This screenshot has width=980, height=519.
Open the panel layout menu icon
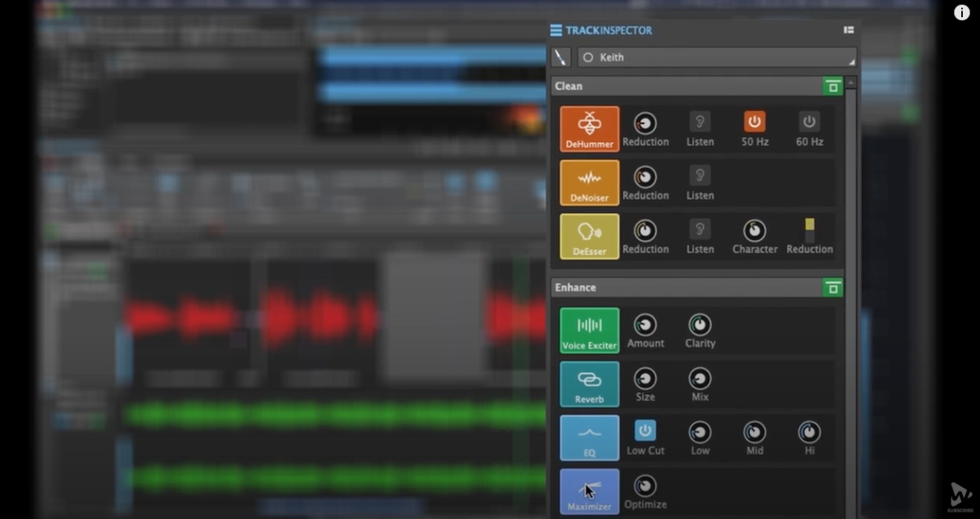pyautogui.click(x=849, y=30)
